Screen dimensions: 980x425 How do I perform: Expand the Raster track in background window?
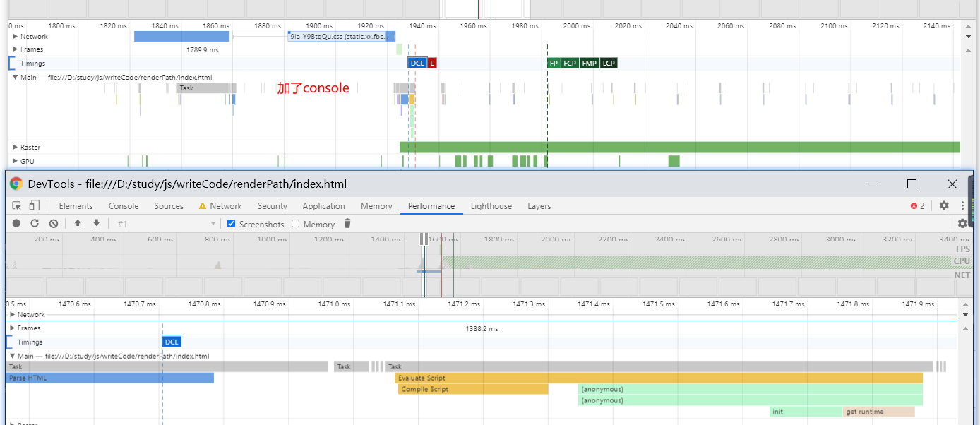pos(16,148)
